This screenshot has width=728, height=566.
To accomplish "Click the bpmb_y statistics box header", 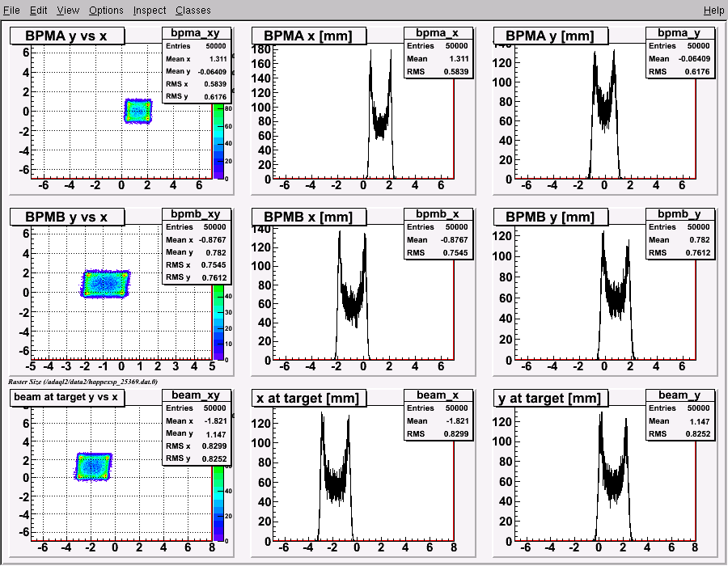I will click(679, 214).
